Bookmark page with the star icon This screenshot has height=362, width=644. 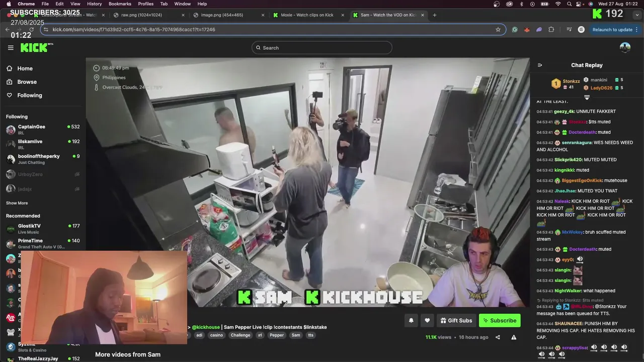tap(498, 30)
